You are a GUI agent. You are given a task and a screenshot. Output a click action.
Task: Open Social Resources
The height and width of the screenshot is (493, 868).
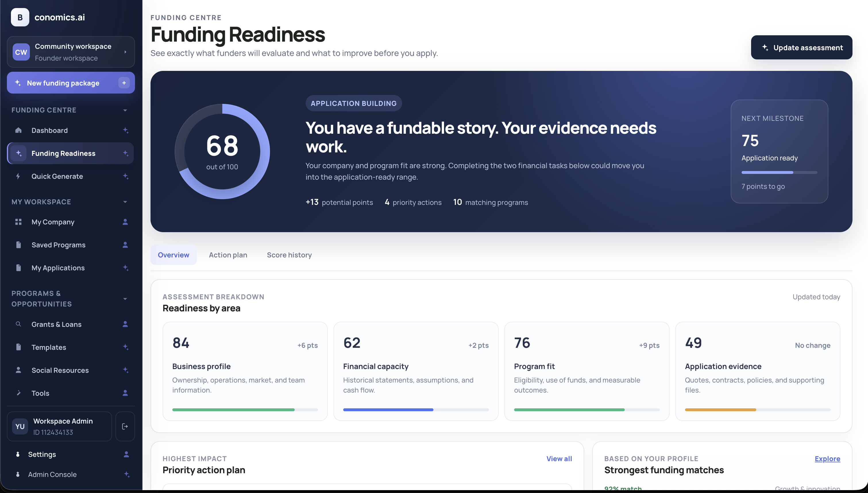click(70, 370)
